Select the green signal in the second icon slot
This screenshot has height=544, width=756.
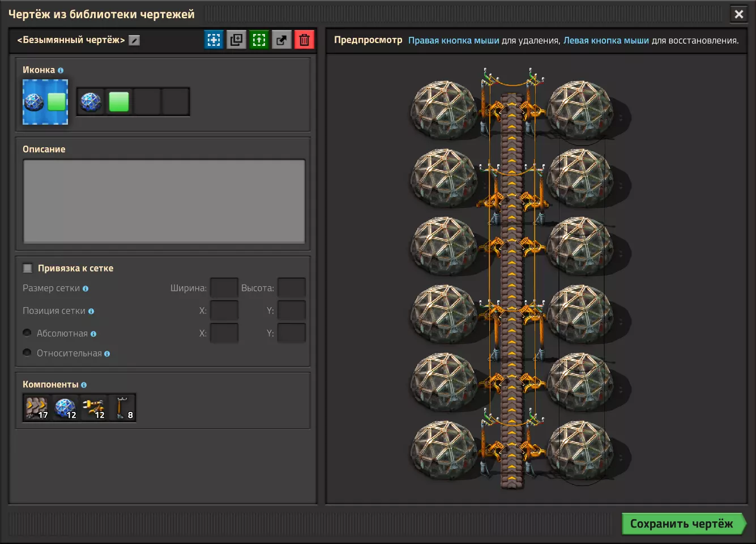coord(119,102)
